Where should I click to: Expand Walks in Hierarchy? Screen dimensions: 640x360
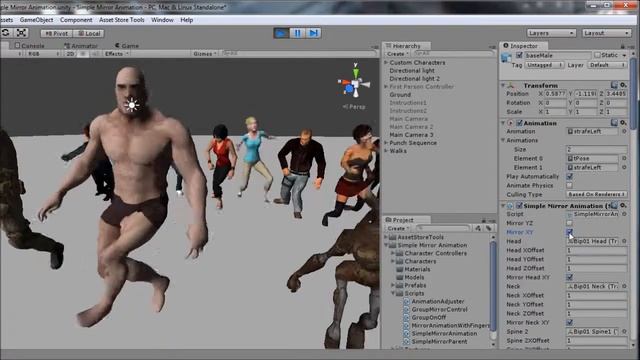coord(386,151)
